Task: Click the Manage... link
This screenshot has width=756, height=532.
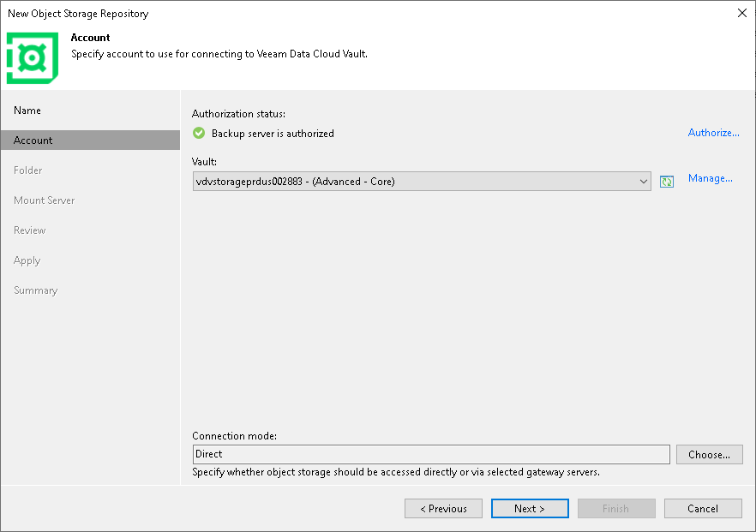Action: 711,178
